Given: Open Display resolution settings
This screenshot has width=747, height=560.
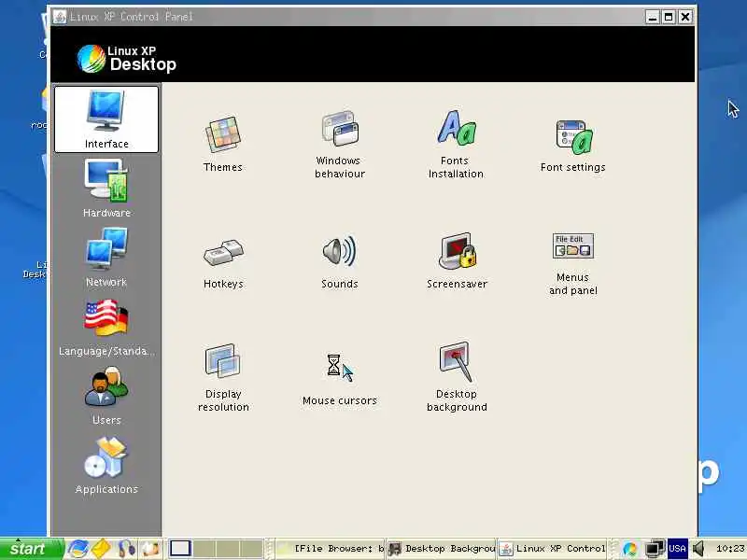Looking at the screenshot, I should click(x=223, y=377).
